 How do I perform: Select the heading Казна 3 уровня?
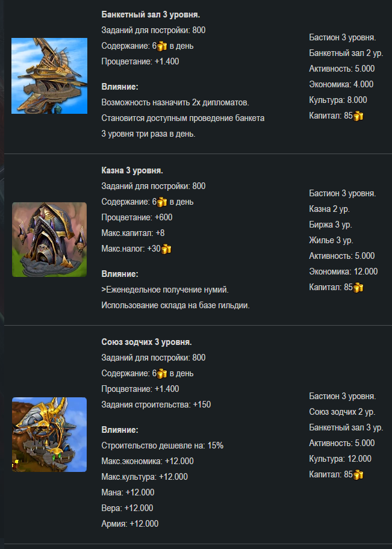click(132, 170)
